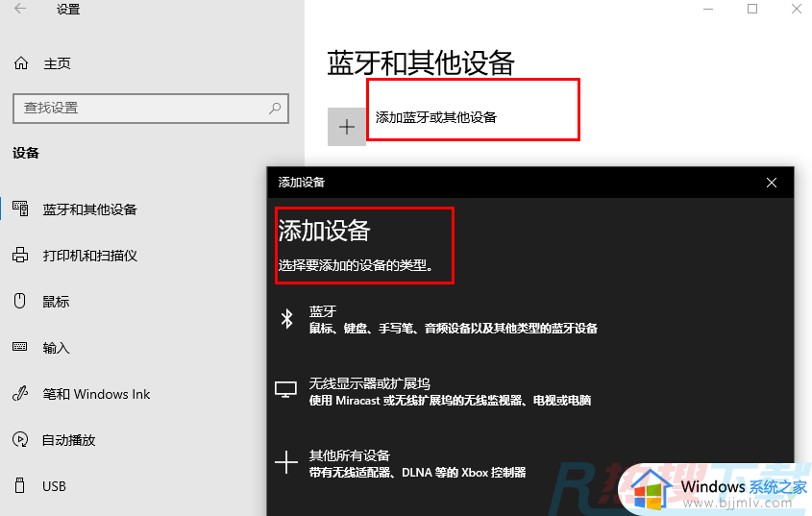Minimize the Settings window
This screenshot has width=812, height=516.
pyautogui.click(x=708, y=9)
